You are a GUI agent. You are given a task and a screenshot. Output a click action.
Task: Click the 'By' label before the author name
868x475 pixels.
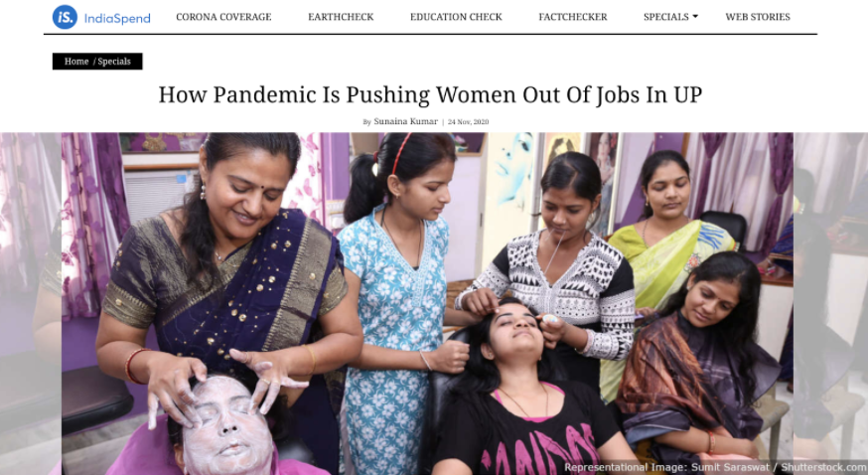point(367,122)
